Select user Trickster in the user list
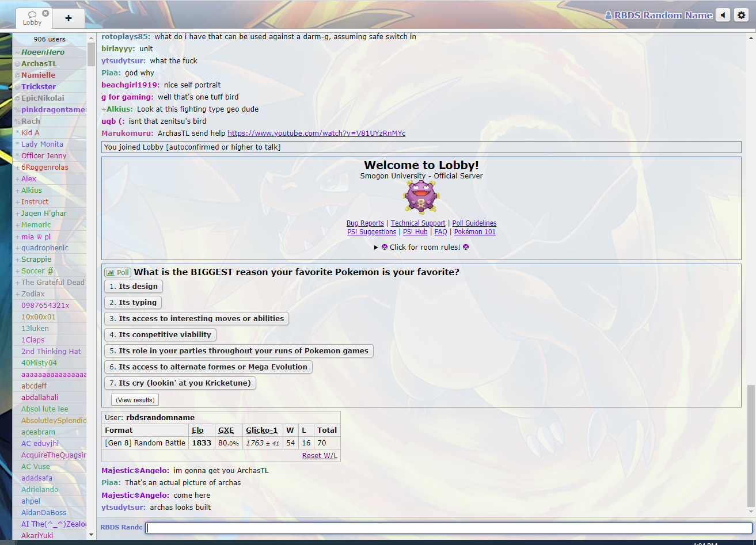The height and width of the screenshot is (545, 756). point(50,87)
